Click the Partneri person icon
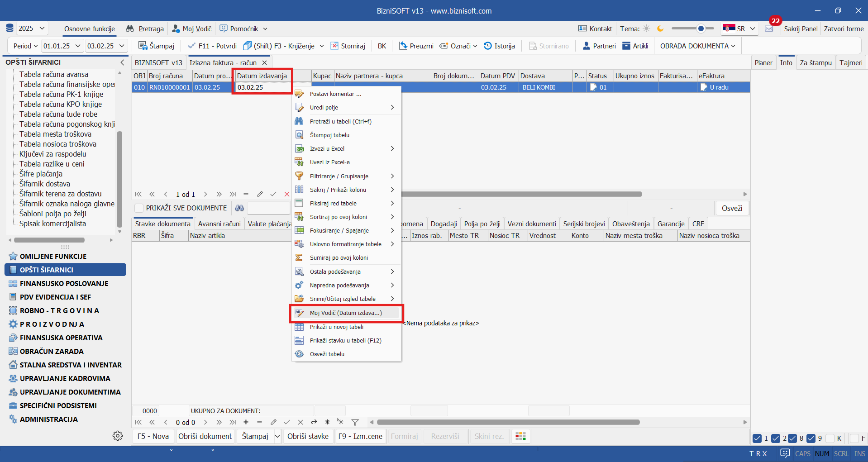Screen dimensions: 868x462 point(587,46)
